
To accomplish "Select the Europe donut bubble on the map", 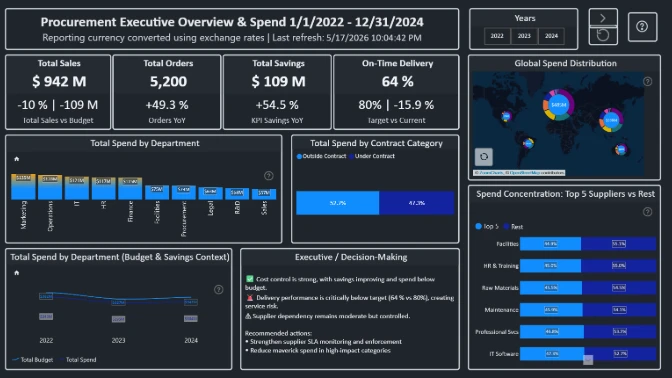I will pos(558,105).
